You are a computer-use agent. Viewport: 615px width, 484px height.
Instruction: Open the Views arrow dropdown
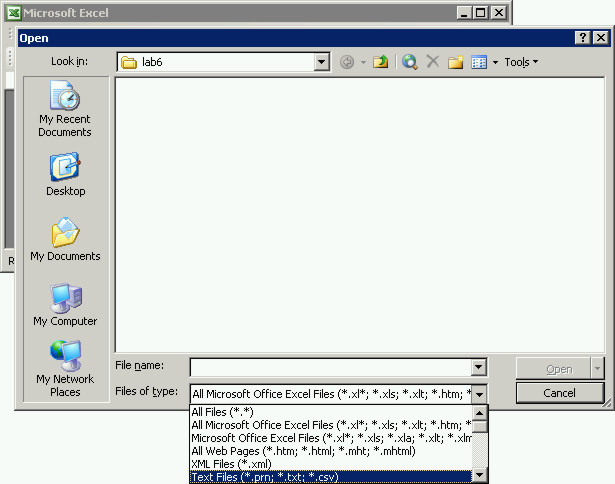point(495,62)
